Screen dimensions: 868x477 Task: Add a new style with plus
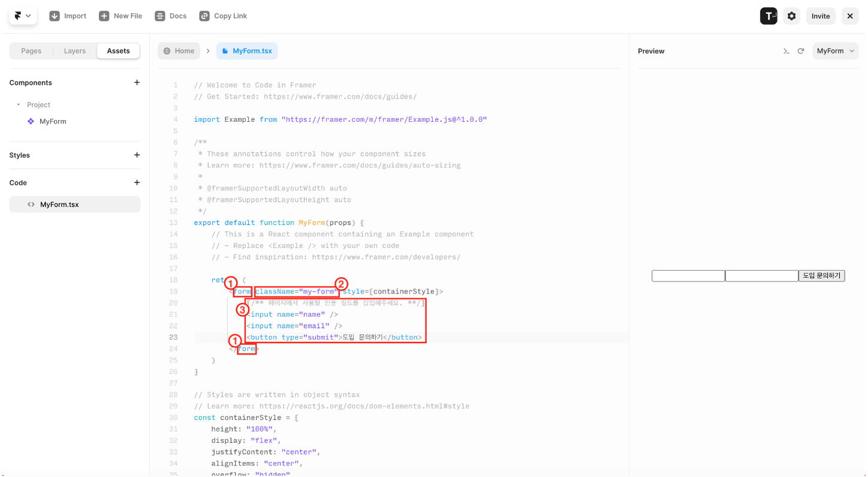coord(137,155)
